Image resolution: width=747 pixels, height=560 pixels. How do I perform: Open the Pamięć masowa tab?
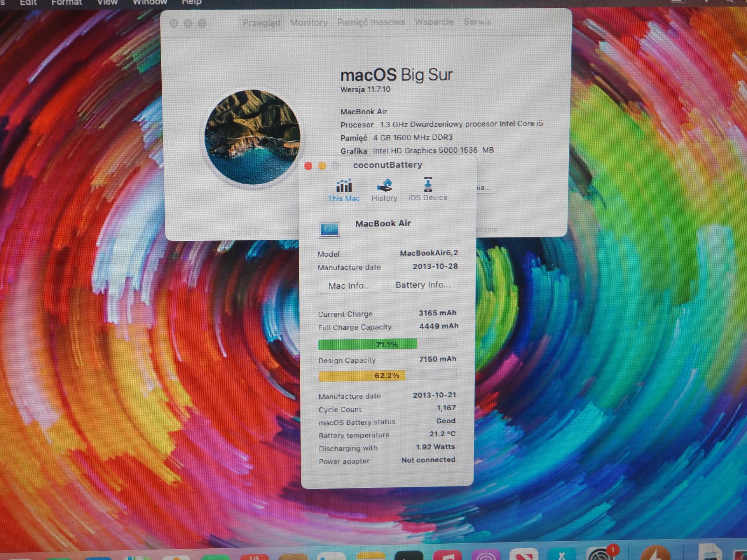(371, 22)
